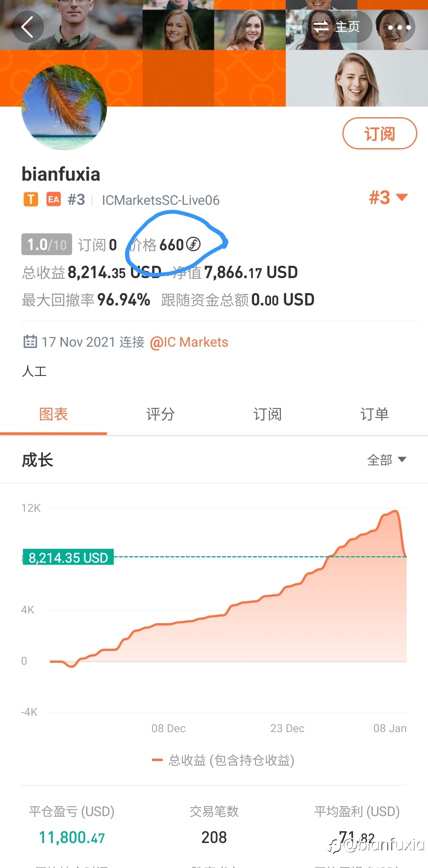The width and height of the screenshot is (428, 868).
Task: Open the 全部 time range dropdown
Action: [387, 460]
